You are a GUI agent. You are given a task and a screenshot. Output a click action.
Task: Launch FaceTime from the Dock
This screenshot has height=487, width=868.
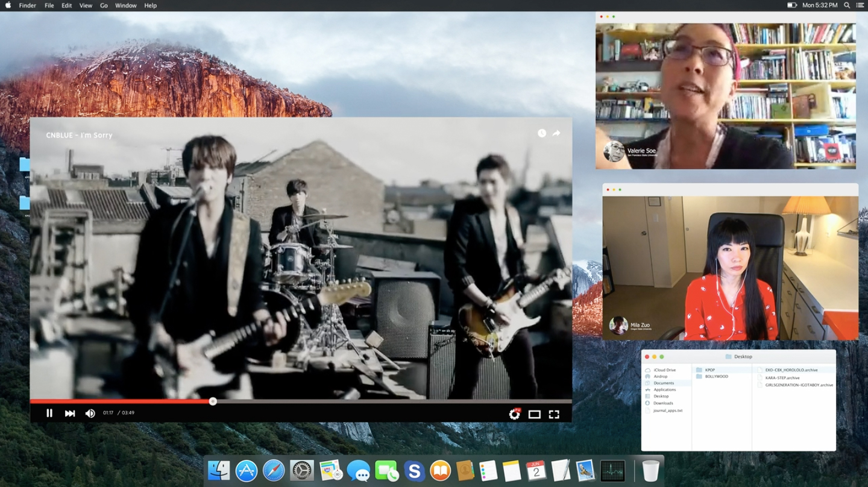(x=386, y=470)
